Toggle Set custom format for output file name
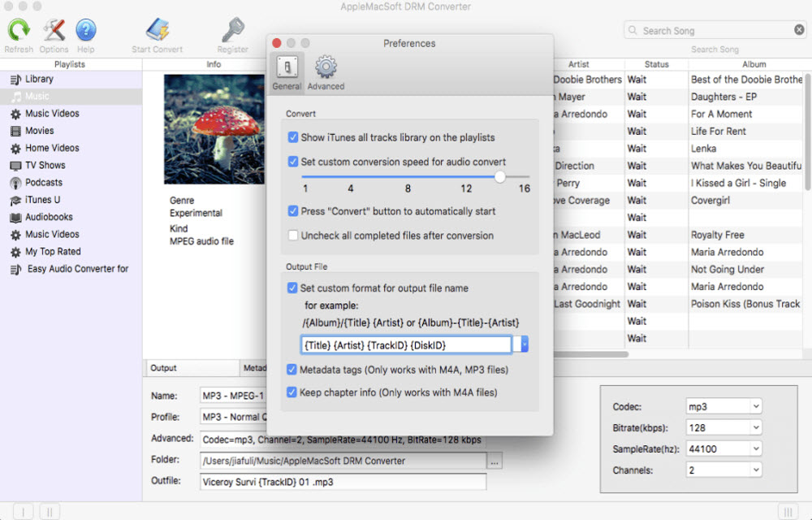The width and height of the screenshot is (812, 520). click(x=292, y=288)
